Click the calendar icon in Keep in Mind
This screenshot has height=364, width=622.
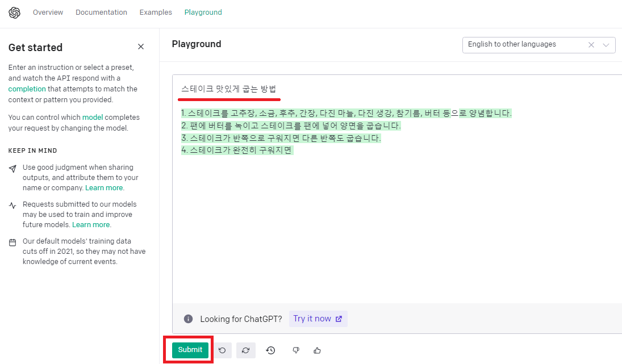[x=12, y=242]
